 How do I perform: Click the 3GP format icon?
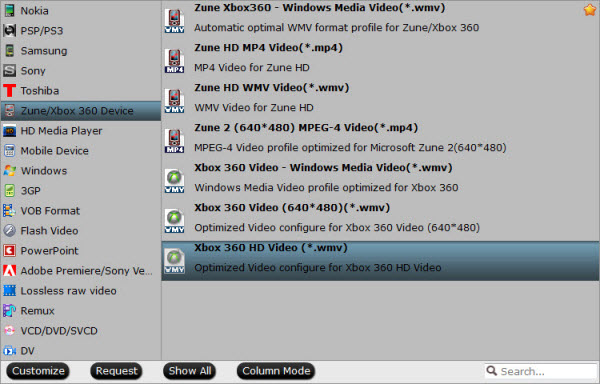click(9, 190)
